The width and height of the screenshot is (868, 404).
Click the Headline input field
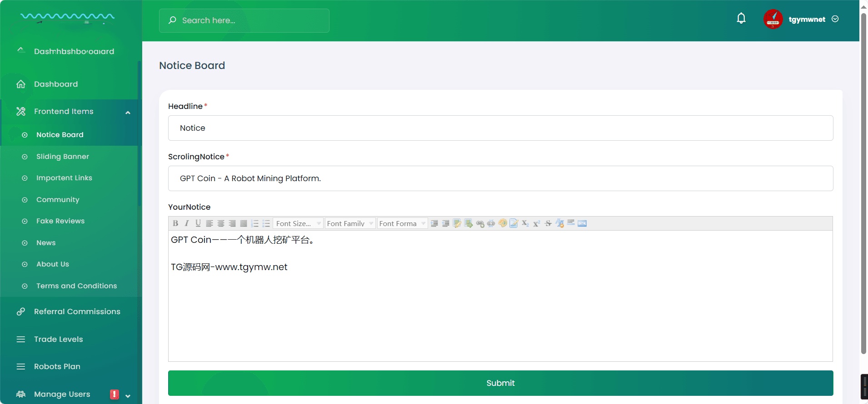pos(500,128)
